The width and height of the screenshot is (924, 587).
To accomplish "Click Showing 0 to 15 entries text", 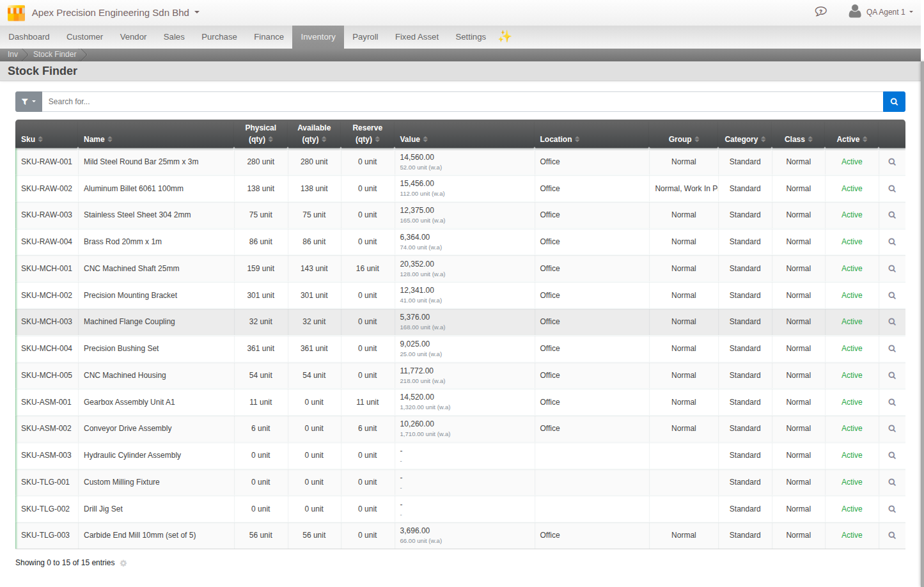I will pyautogui.click(x=65, y=563).
